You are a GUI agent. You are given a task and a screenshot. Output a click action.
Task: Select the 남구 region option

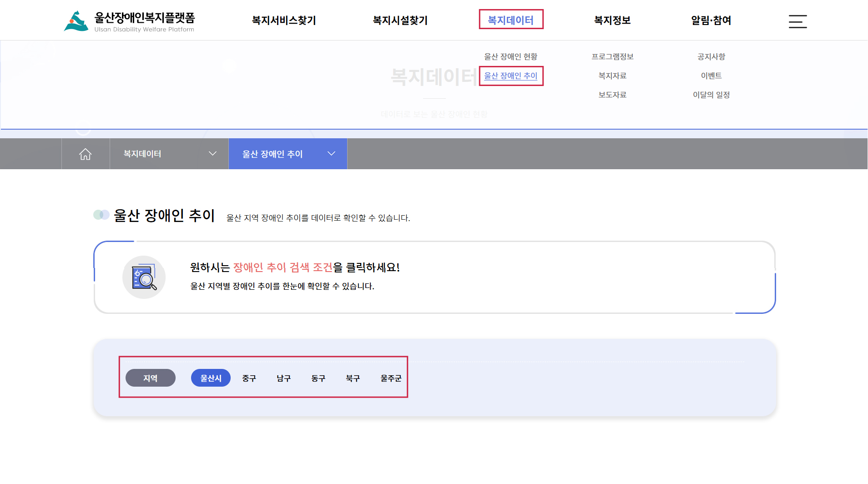point(283,378)
